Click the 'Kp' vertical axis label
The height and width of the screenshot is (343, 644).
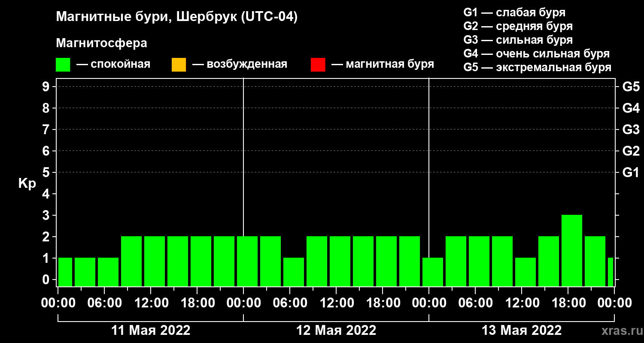[27, 184]
